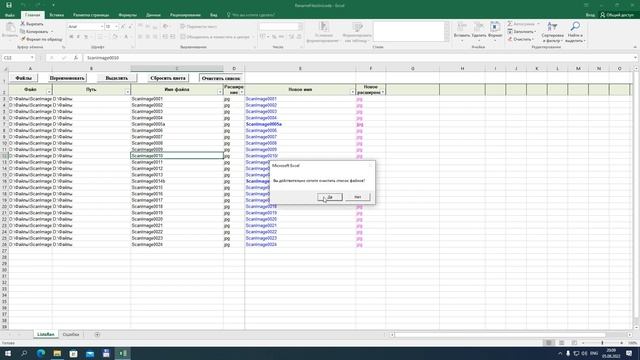Screen dimensions: 640x360
Task: Click the Вставить paste icon in the clipboard group
Action: pos(10,31)
